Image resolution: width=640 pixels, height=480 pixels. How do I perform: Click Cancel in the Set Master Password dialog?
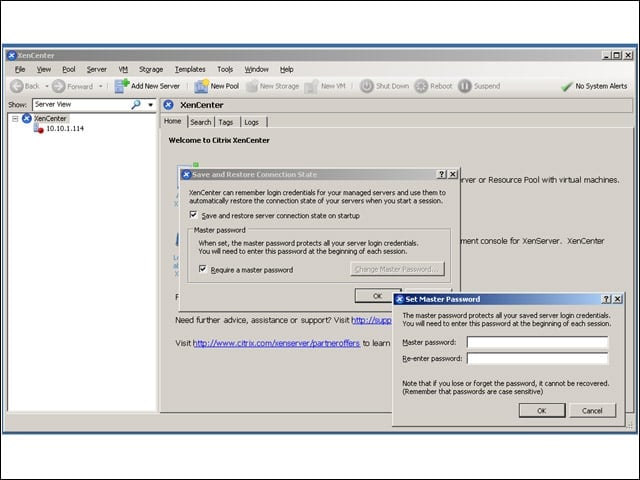(x=592, y=411)
